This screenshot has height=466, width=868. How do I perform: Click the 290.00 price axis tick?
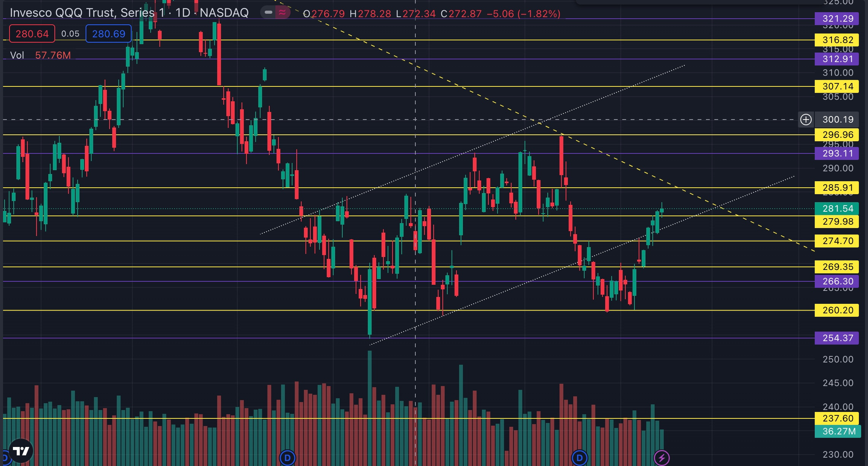pos(838,168)
